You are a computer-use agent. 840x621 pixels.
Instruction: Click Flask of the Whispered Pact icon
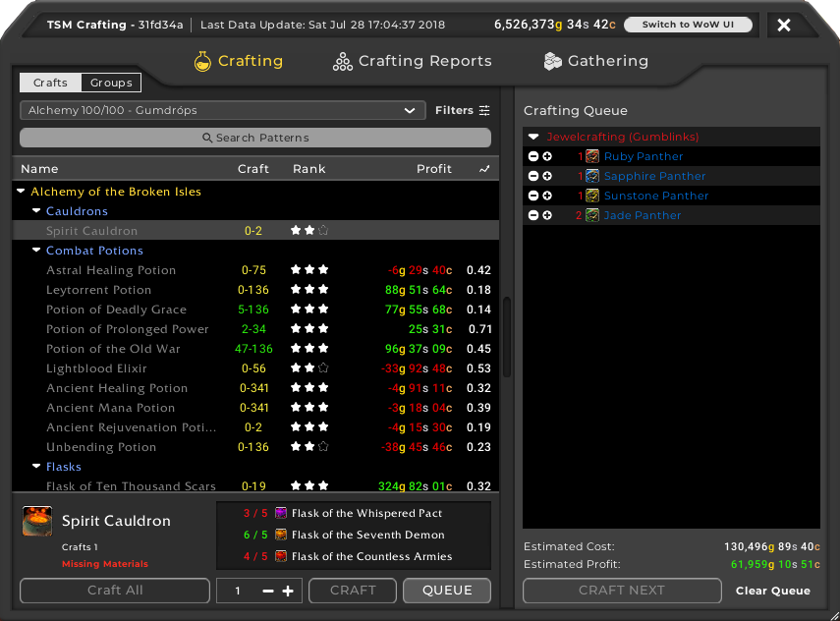(281, 513)
